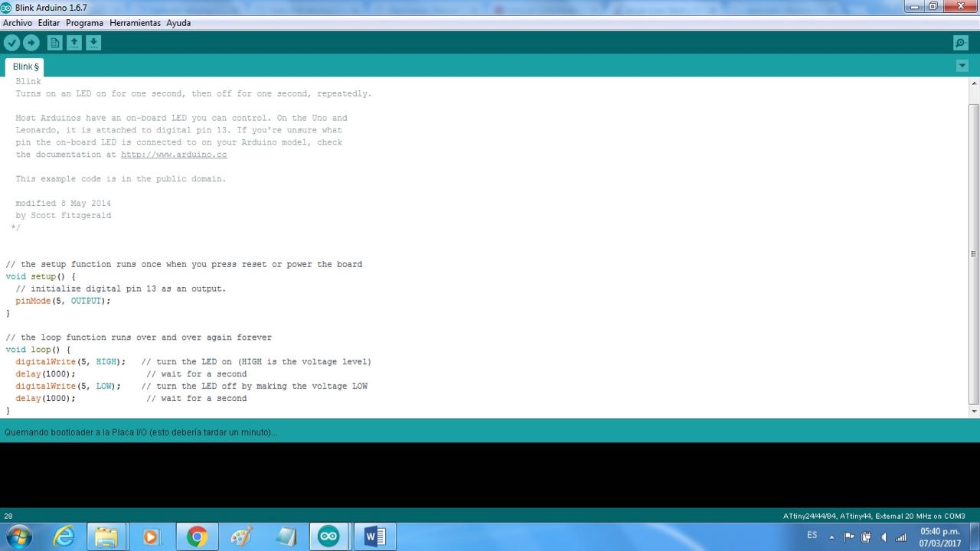Screen dimensions: 980x551
Task: Click the 'digitalWrite(5, LOW);' statement
Action: [68, 386]
